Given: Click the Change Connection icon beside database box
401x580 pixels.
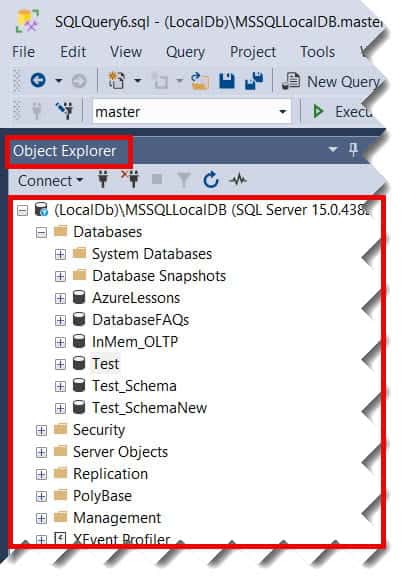Looking at the screenshot, I should point(64,110).
